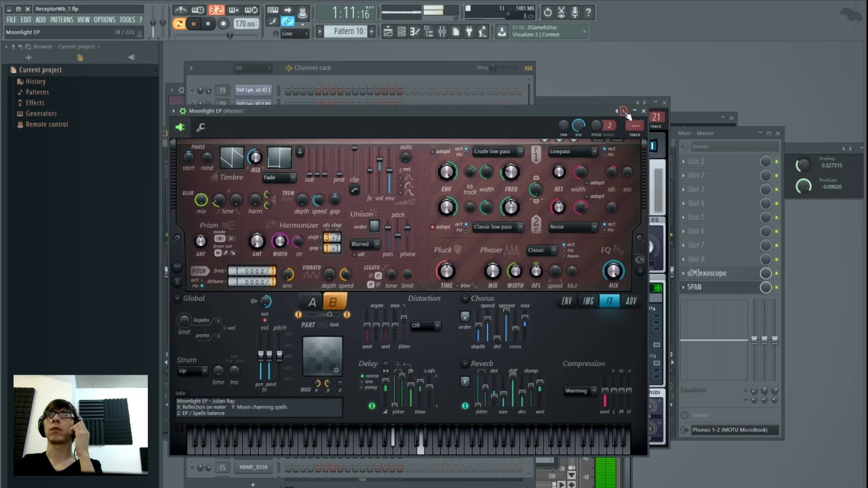Open the playlist view icon in toolbar

pos(388,32)
